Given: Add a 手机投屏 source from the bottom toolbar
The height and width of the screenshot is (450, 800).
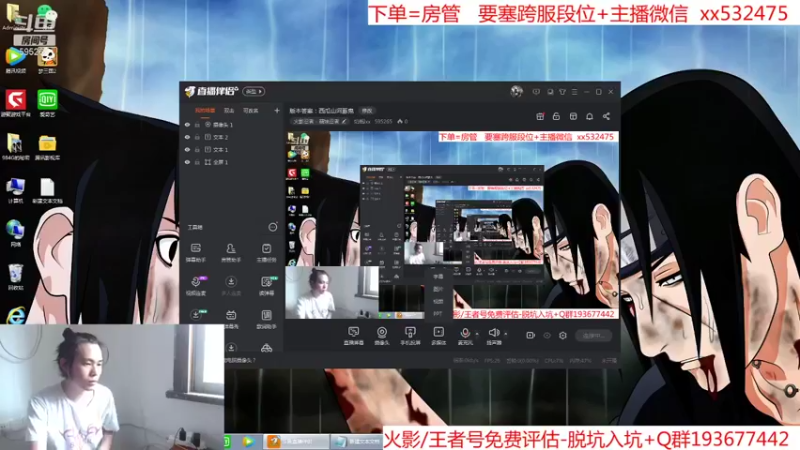Looking at the screenshot, I should [410, 336].
